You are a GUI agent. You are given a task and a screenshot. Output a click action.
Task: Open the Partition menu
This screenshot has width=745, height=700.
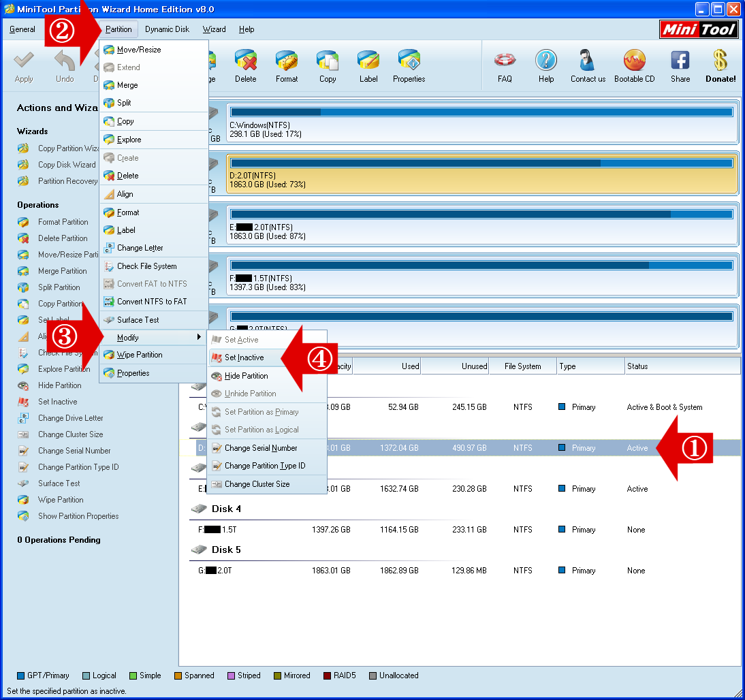point(118,29)
